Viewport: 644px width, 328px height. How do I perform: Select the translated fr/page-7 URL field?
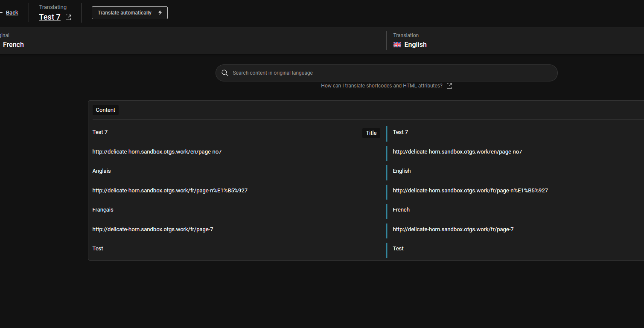coord(469,229)
